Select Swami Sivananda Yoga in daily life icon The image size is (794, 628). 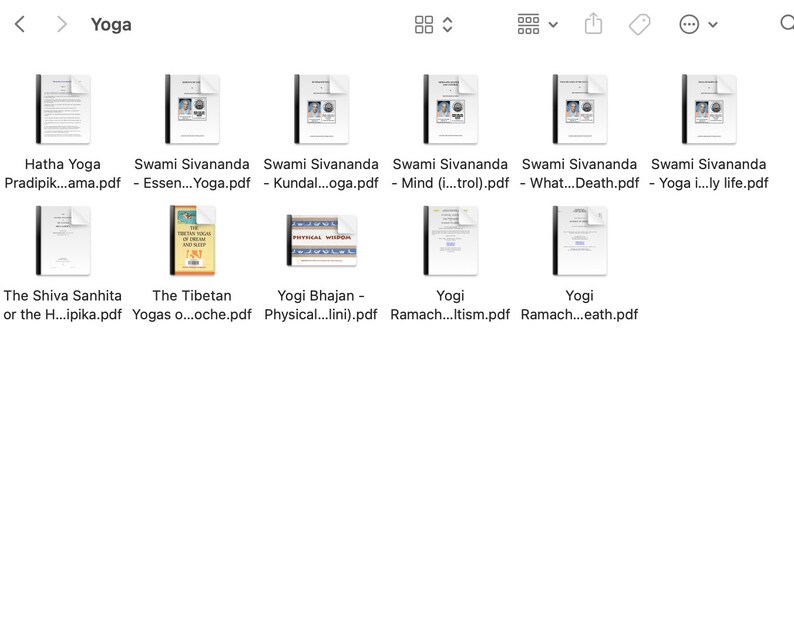click(709, 109)
